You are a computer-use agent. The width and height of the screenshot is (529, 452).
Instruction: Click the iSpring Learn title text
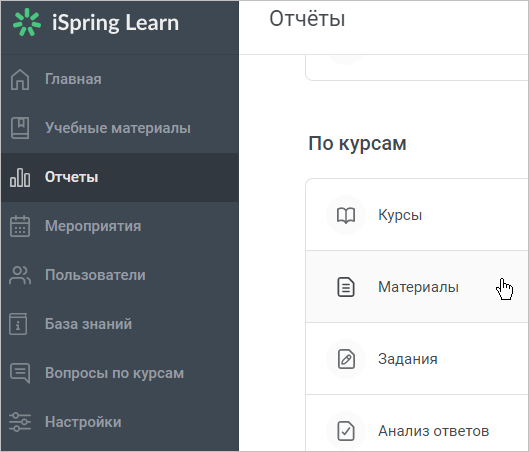(115, 23)
